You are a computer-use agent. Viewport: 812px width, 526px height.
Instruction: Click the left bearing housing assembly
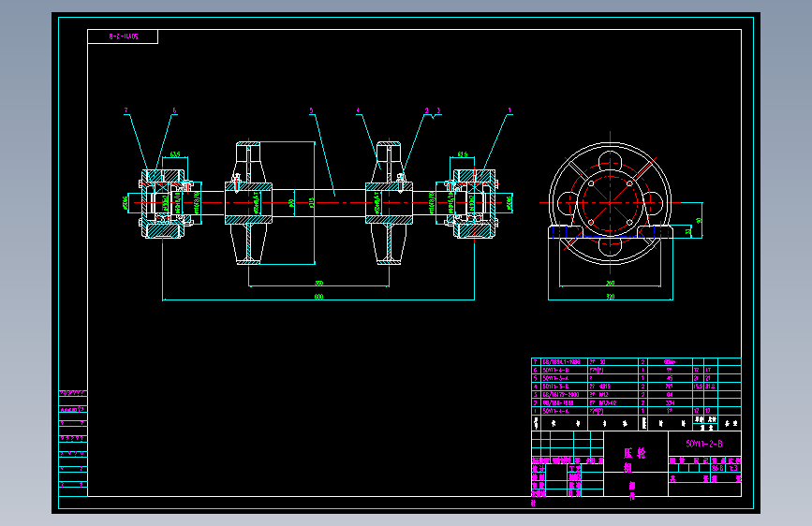tap(166, 203)
